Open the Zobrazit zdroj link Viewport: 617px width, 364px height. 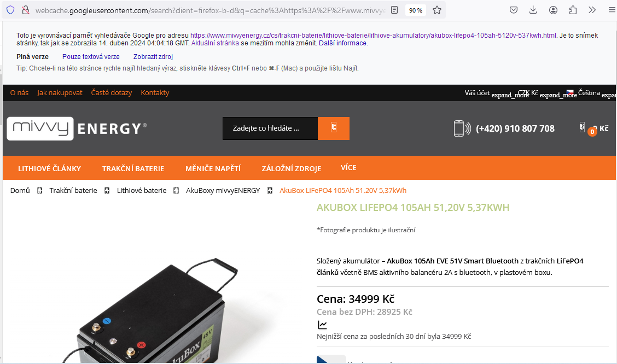point(153,57)
